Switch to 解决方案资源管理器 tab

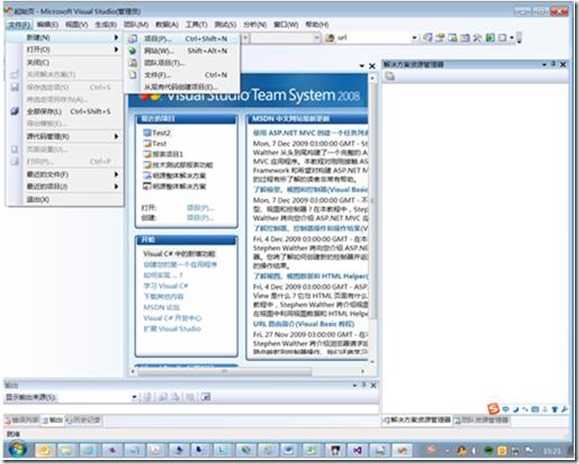click(x=417, y=420)
